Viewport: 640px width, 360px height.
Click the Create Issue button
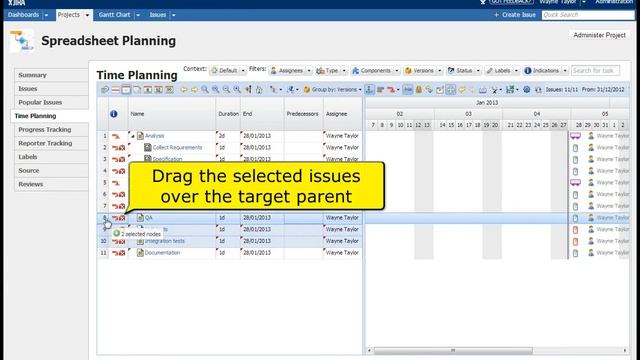tap(514, 15)
